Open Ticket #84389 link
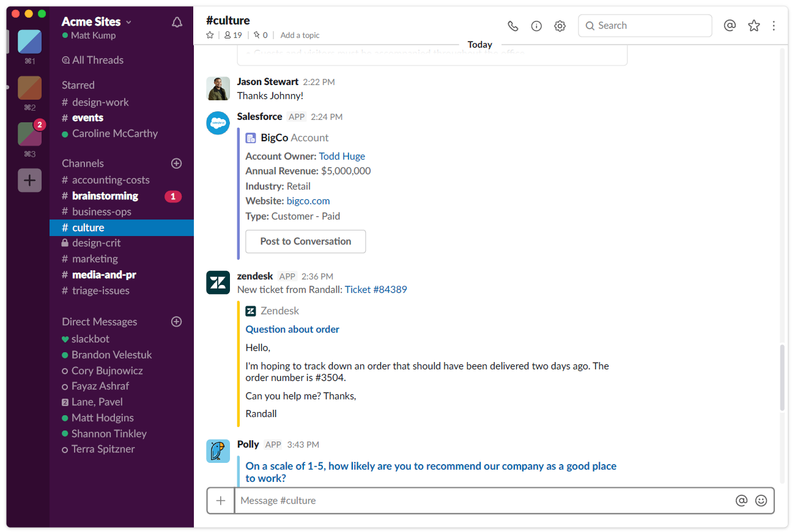Image resolution: width=792 pixels, height=532 pixels. click(x=376, y=289)
